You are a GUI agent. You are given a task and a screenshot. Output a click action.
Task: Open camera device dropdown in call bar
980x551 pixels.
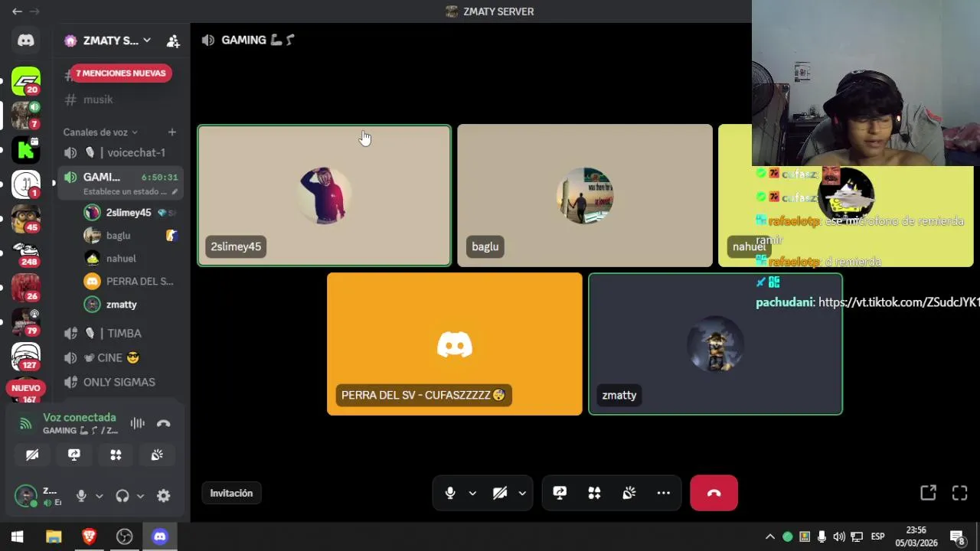coord(522,494)
